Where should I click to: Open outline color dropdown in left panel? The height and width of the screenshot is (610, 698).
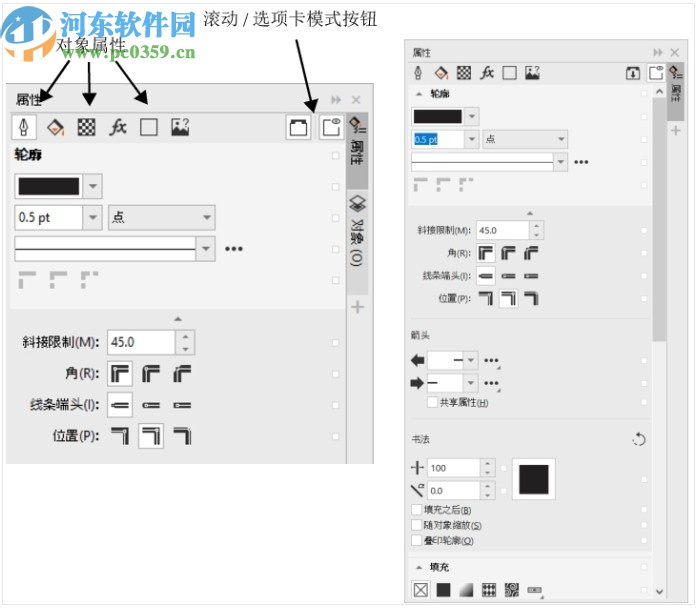(x=93, y=186)
